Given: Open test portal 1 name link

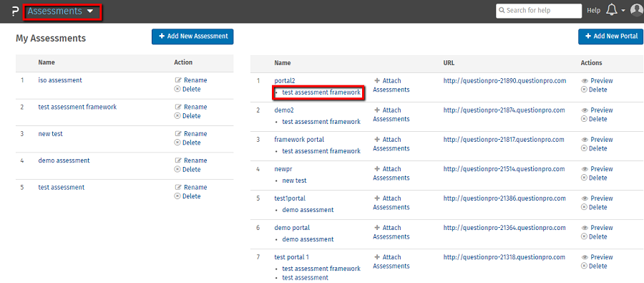Looking at the screenshot, I should 292,257.
